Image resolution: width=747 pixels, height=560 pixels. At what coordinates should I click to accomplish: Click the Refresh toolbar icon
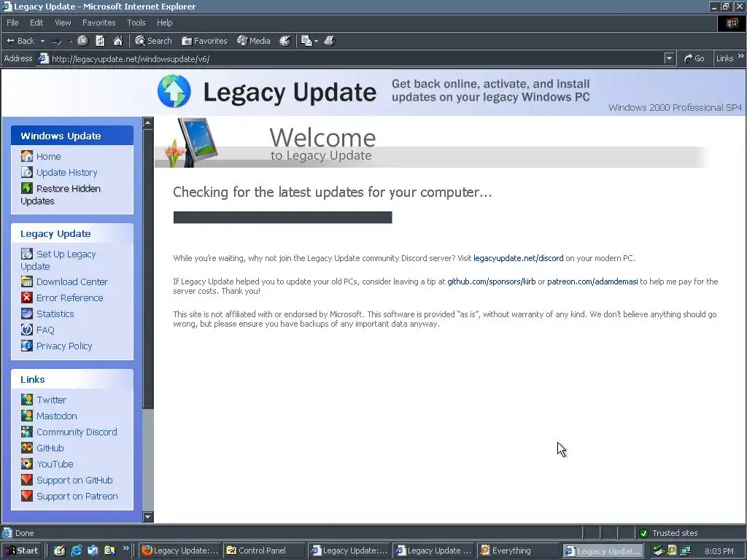point(100,41)
